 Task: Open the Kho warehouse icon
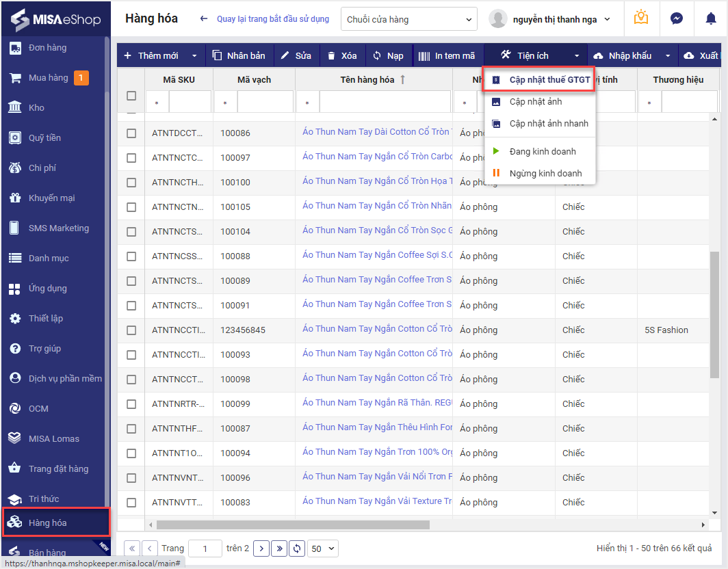pos(15,107)
